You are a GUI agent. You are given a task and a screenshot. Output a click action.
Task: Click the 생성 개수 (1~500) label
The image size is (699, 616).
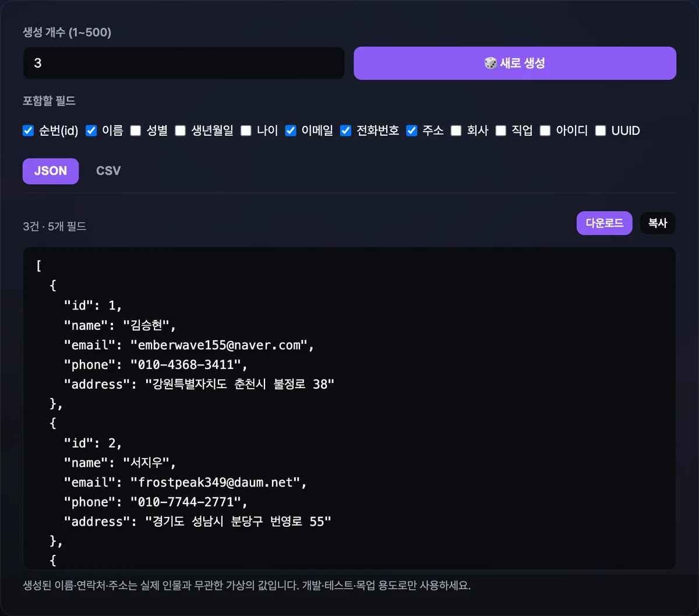tap(67, 33)
